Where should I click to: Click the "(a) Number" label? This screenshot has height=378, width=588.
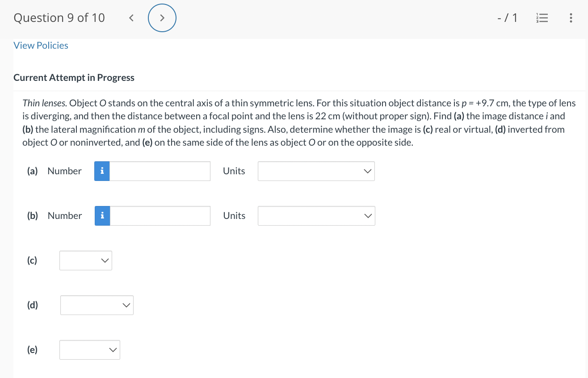(x=55, y=171)
